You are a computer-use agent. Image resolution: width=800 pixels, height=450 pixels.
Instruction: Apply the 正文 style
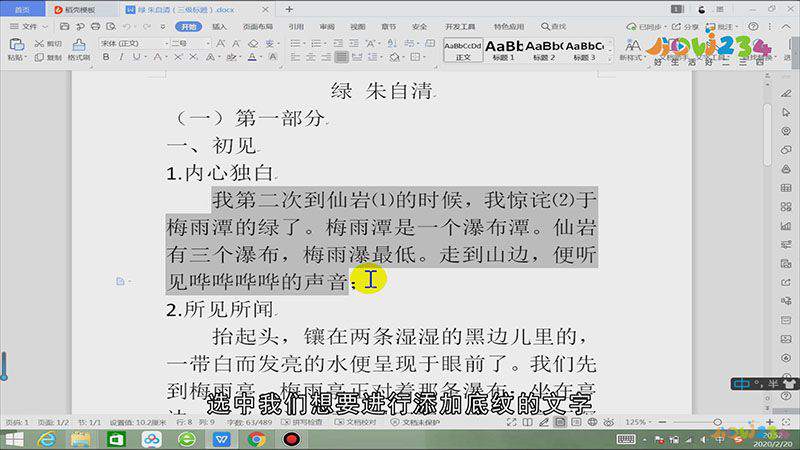pos(463,51)
